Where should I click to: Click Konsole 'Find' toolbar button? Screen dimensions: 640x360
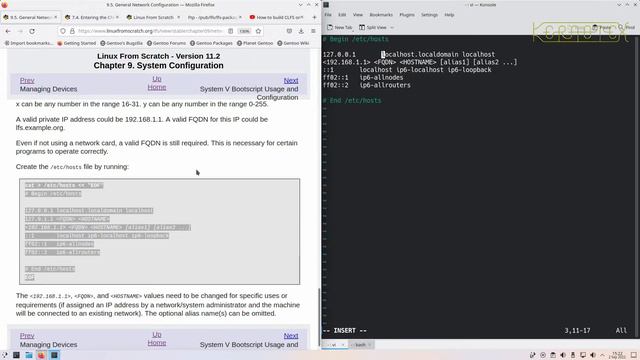pos(627,27)
